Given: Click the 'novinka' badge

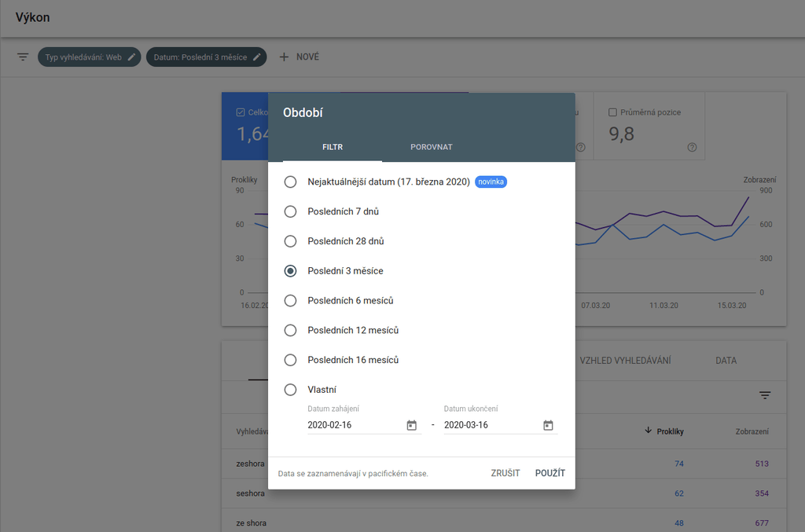Looking at the screenshot, I should [x=491, y=182].
